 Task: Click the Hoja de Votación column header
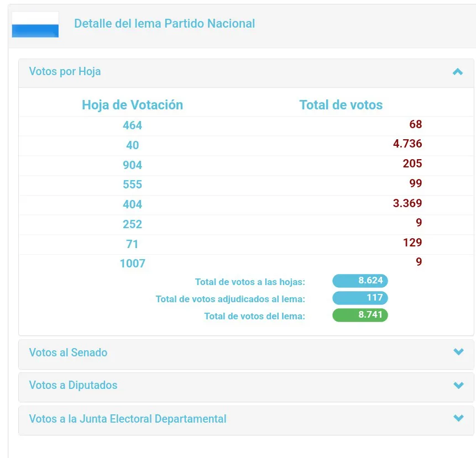coord(132,105)
